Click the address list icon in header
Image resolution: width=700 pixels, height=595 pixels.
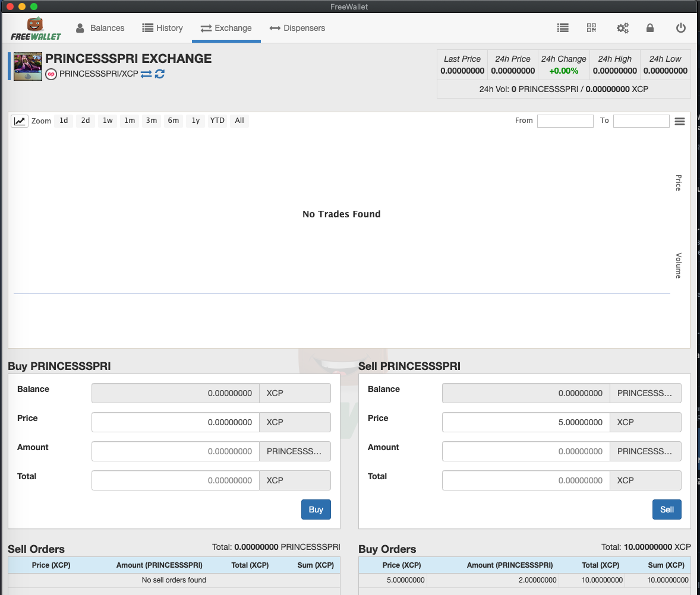(563, 28)
